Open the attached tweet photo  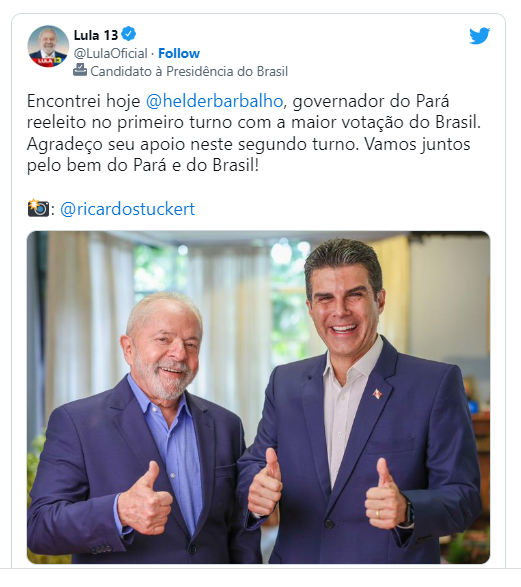pos(258,397)
